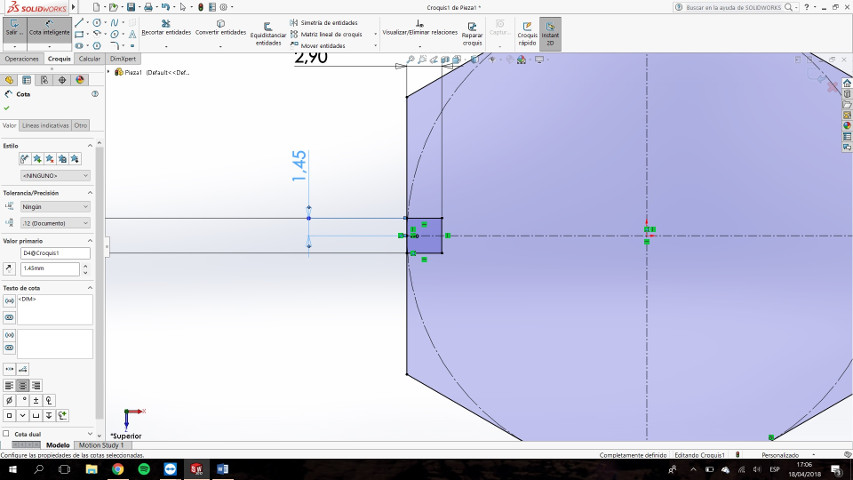Insert the plus/minus symbol in dimension text
The width and height of the screenshot is (853, 480).
click(x=36, y=400)
